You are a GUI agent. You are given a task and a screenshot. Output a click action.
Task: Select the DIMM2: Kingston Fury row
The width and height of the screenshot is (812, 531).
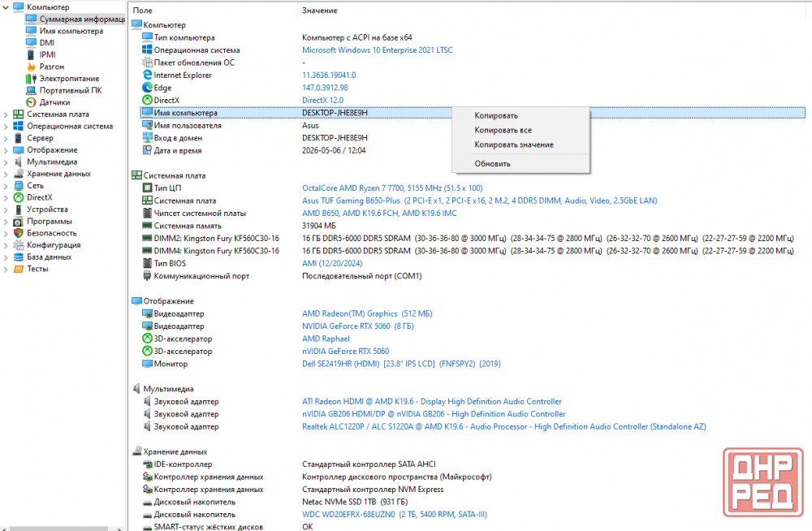473,239
